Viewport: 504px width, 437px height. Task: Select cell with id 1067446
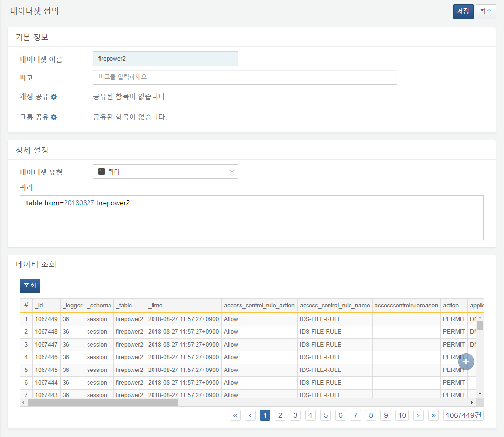(x=46, y=357)
